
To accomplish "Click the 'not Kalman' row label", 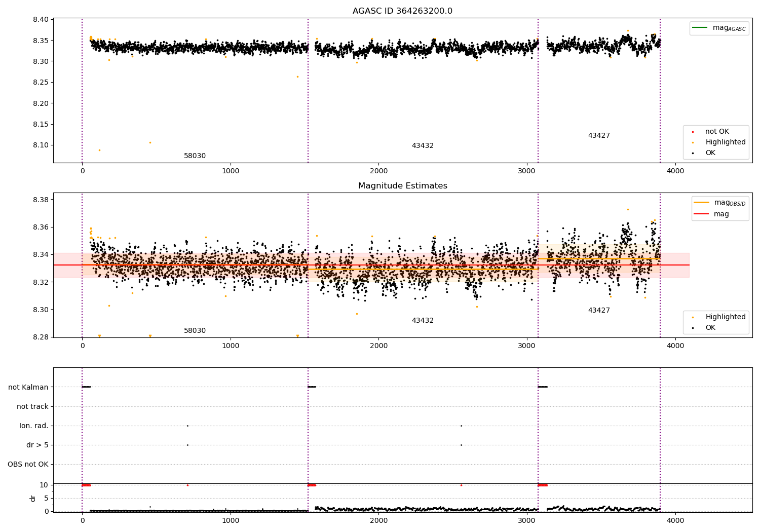I will (28, 387).
